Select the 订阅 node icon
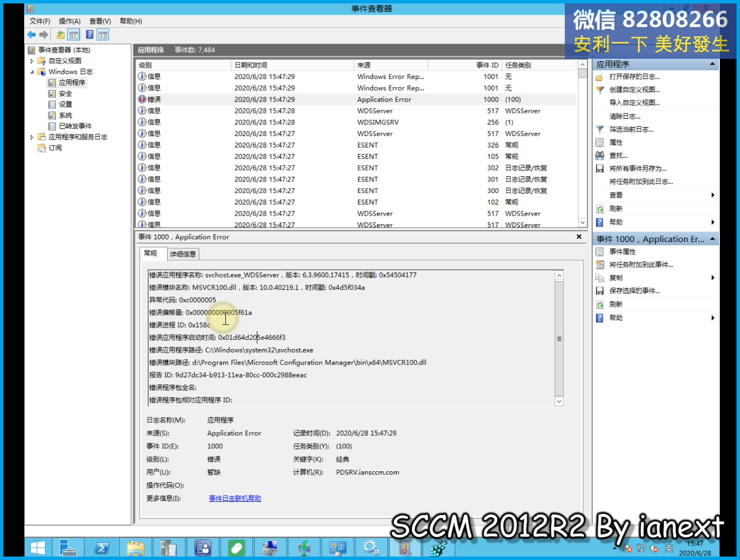The width and height of the screenshot is (740, 560). [x=41, y=148]
